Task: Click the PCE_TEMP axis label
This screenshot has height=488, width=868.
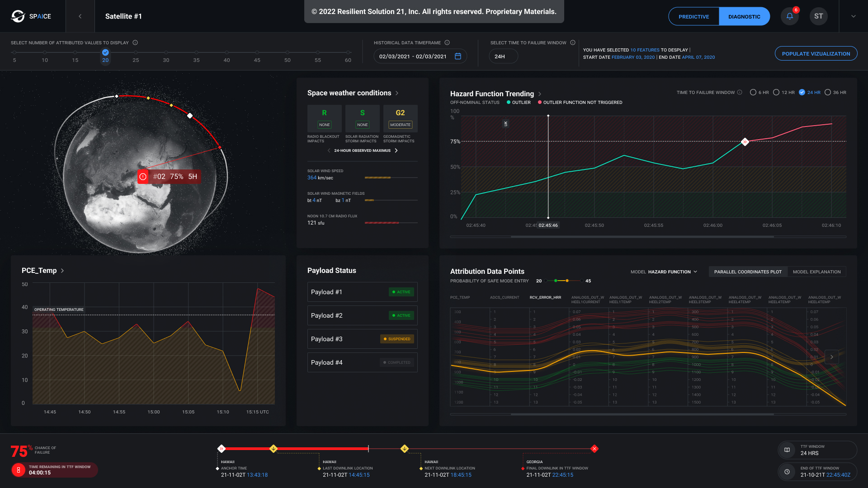Action: (x=460, y=297)
